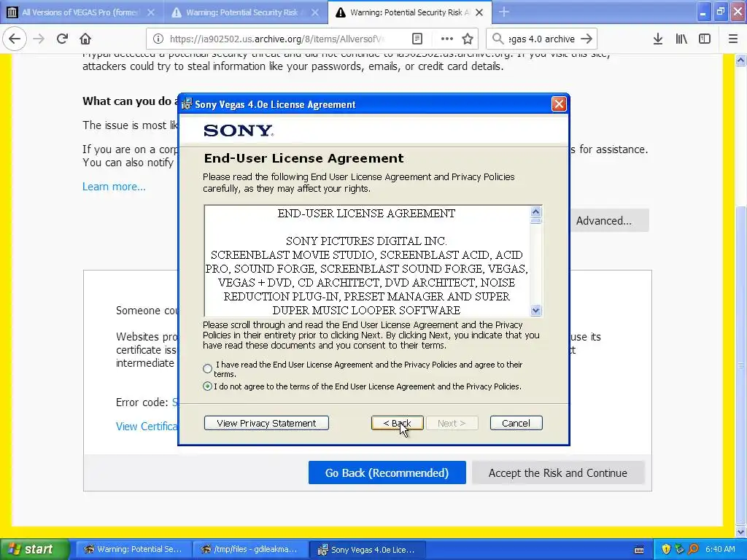Click the browser page scrollbar up arrow
The height and width of the screenshot is (560, 747).
point(740,60)
